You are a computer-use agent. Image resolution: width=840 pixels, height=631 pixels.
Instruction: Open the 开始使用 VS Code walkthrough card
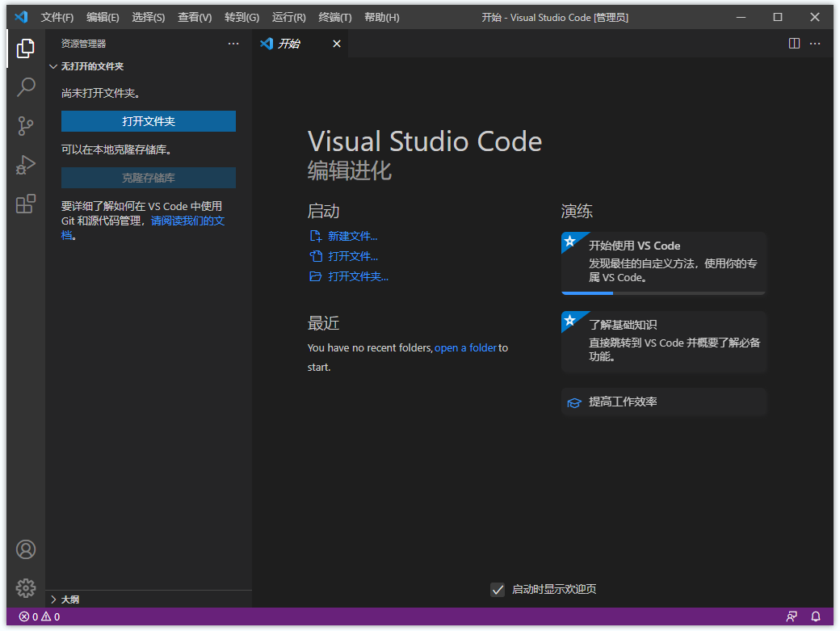(x=663, y=263)
